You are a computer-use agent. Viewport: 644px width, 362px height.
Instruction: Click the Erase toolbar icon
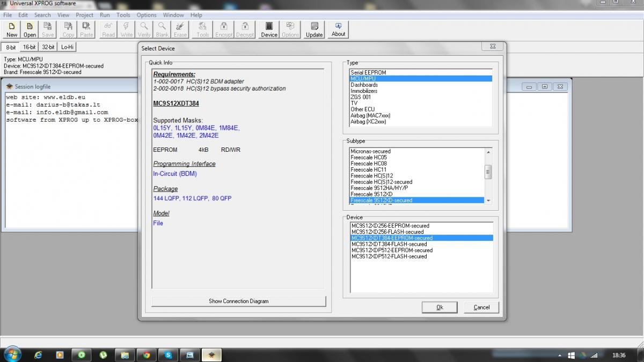point(180,29)
